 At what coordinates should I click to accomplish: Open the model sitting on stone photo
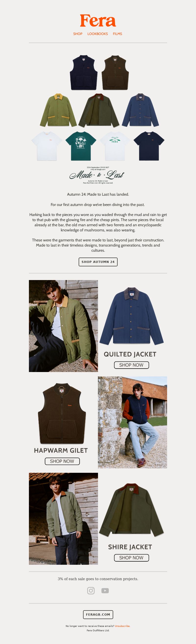pyautogui.click(x=132, y=422)
